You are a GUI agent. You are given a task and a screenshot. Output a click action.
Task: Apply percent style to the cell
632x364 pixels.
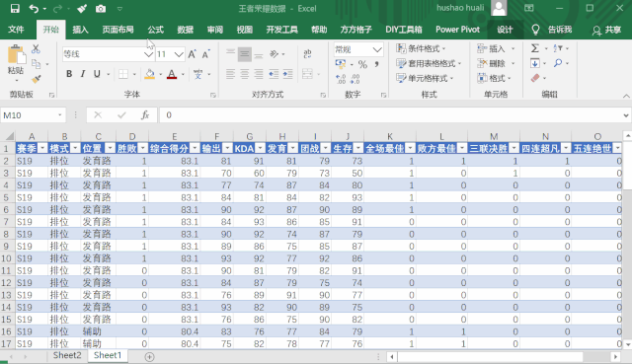[x=362, y=64]
